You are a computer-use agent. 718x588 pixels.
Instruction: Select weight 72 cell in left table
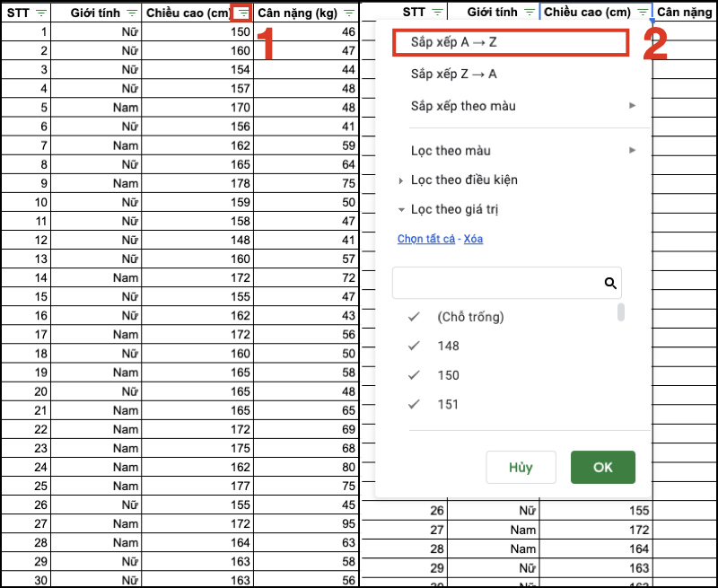[x=305, y=278]
